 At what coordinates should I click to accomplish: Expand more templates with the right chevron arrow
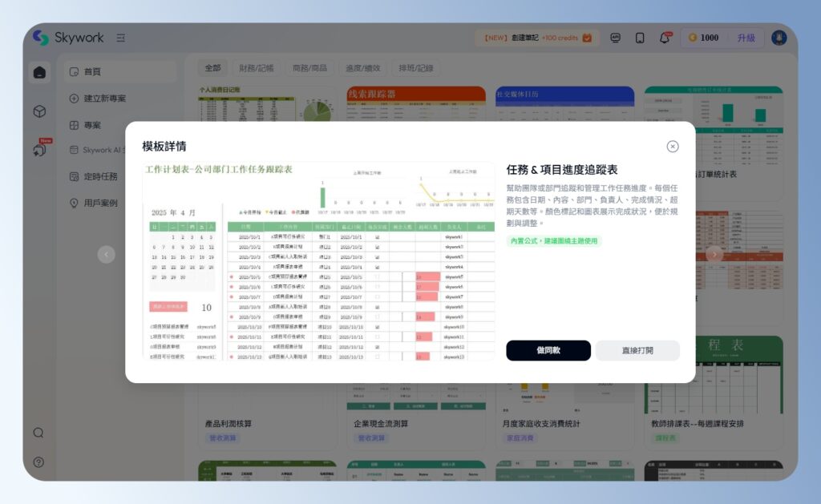[x=714, y=254]
